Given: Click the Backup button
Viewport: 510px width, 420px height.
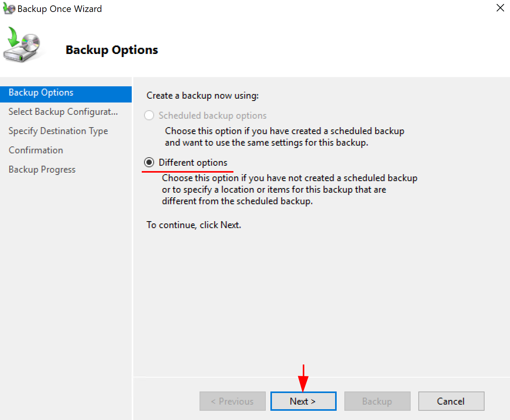Looking at the screenshot, I should (377, 401).
